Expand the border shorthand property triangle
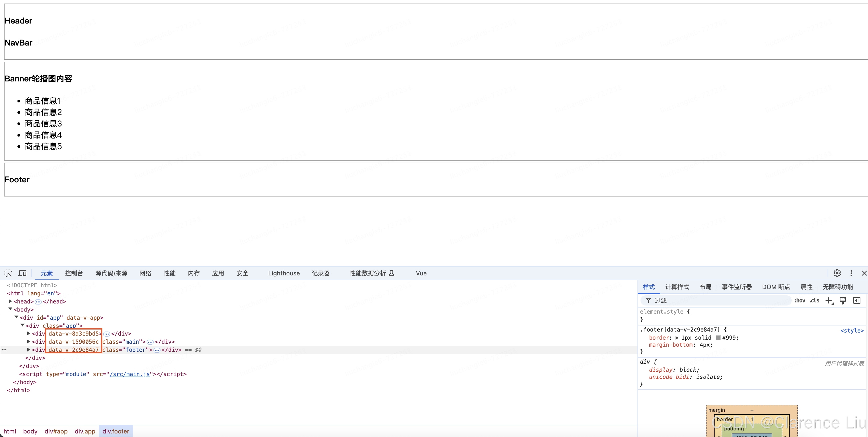868x437 pixels. (677, 338)
